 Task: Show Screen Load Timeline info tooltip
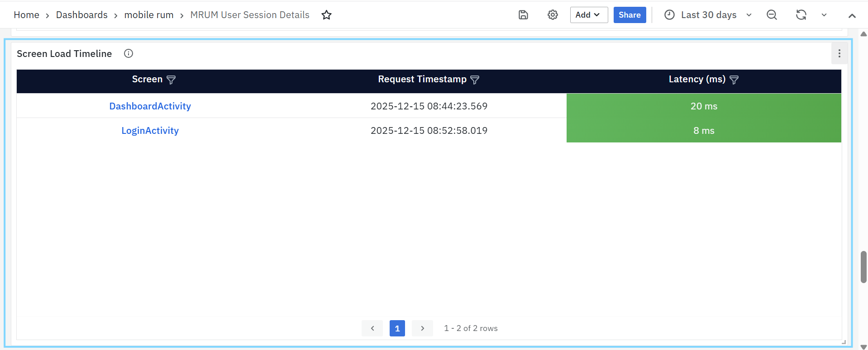point(129,53)
